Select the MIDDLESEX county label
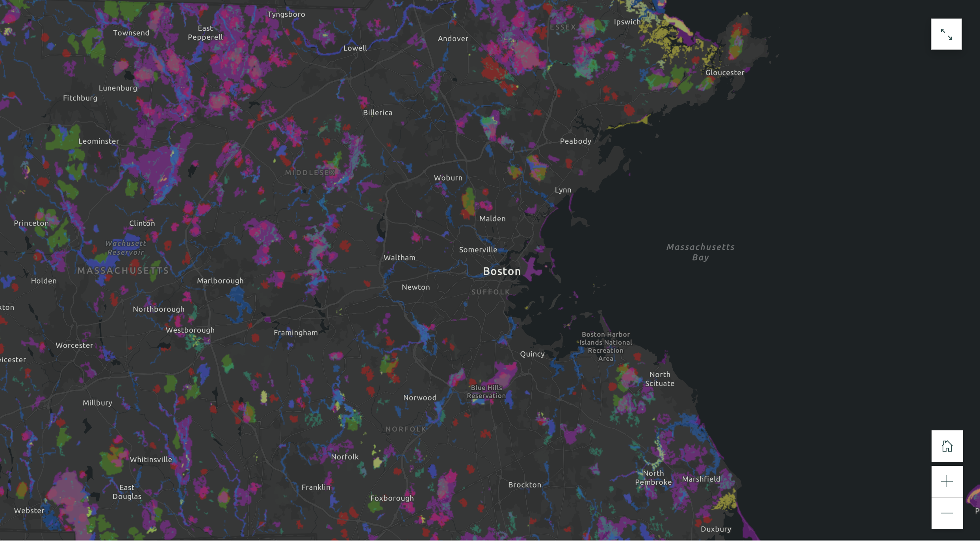Viewport: 980px width, 541px height. 310,173
